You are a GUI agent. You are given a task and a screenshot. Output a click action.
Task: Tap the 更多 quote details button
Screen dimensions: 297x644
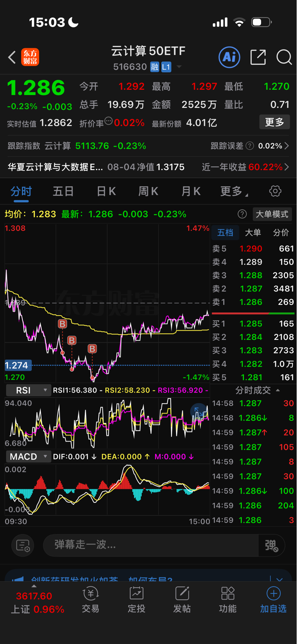(x=275, y=122)
